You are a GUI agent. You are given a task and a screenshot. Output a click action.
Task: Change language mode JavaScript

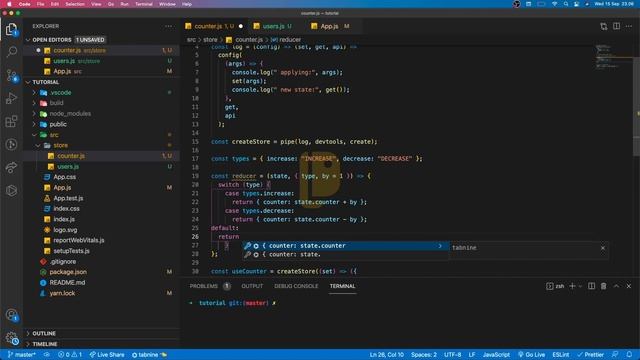496,355
